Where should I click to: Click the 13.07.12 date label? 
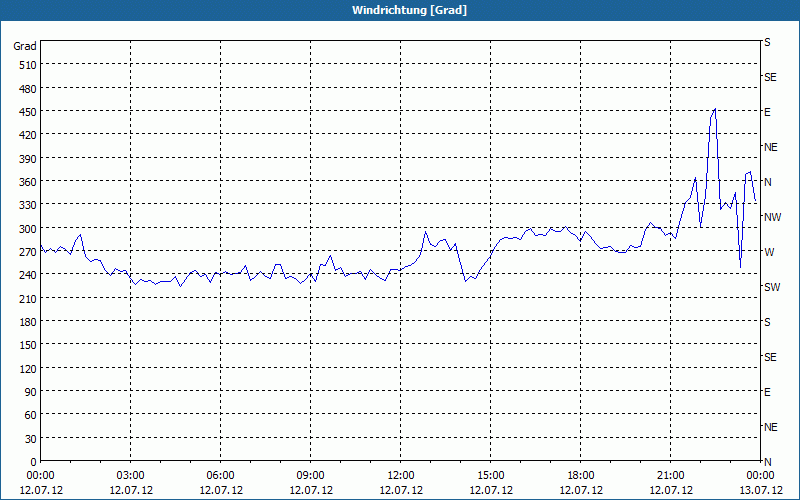click(x=760, y=490)
